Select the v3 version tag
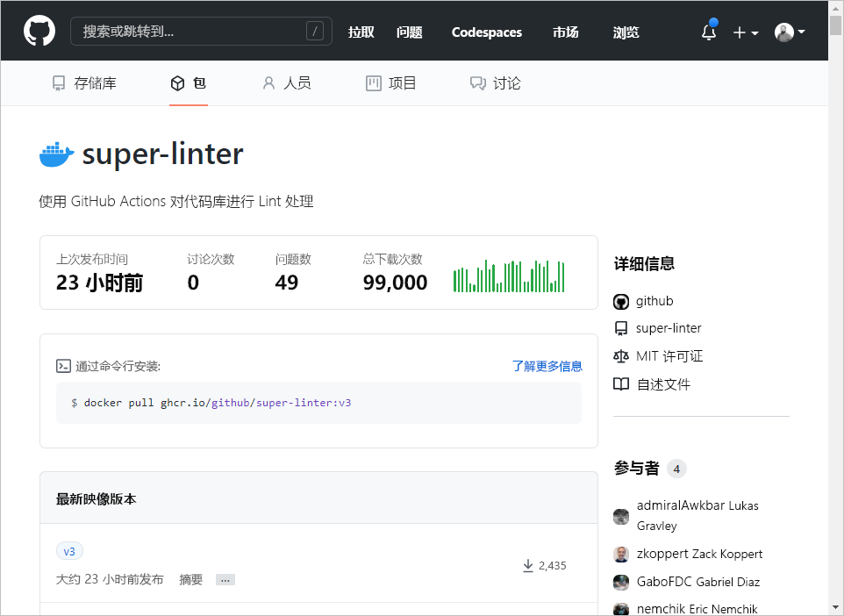Image resolution: width=844 pixels, height=616 pixels. pos(69,551)
